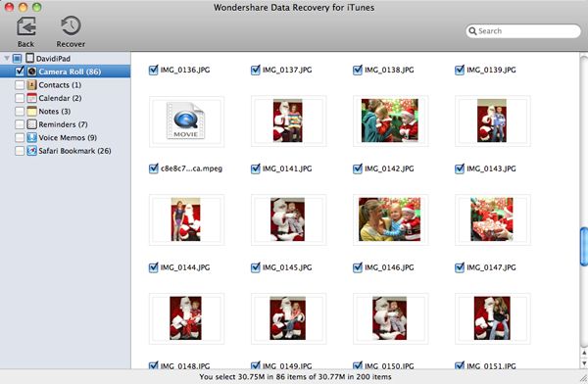588x384 pixels.
Task: Click the search magnifier dropdown icon
Action: coord(473,31)
